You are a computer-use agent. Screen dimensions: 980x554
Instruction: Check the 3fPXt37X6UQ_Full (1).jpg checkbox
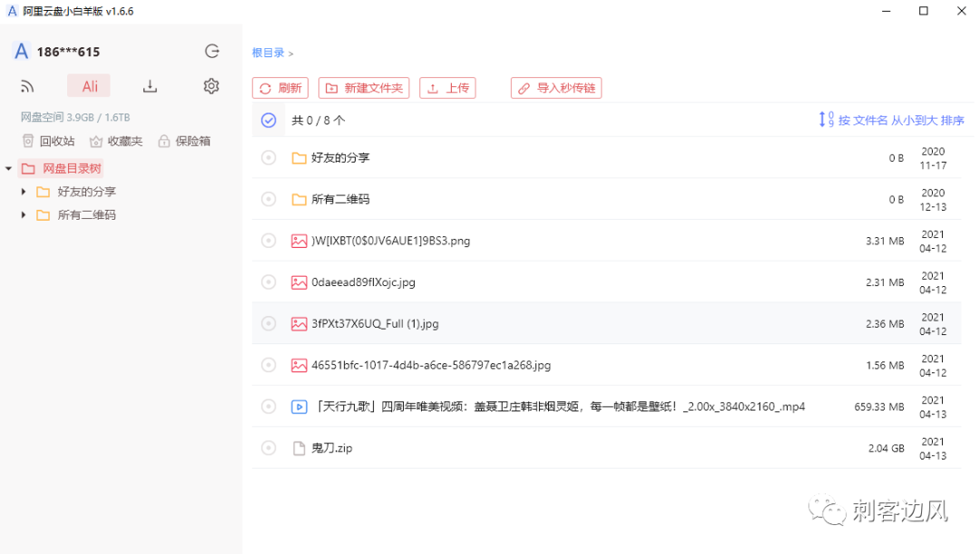[269, 323]
